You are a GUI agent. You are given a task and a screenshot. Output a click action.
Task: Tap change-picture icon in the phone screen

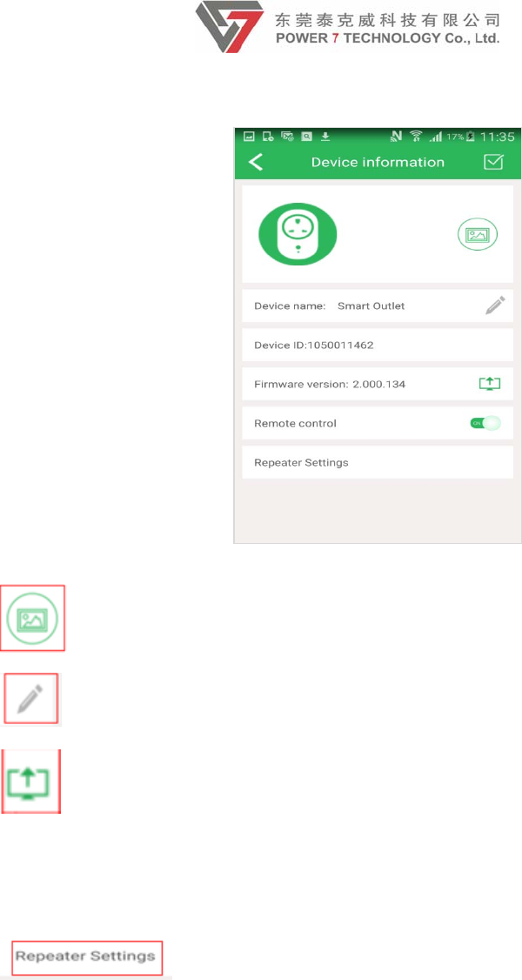[x=478, y=235]
